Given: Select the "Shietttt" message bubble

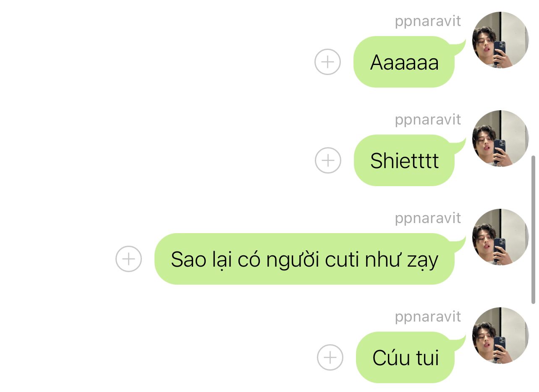Looking at the screenshot, I should (404, 161).
